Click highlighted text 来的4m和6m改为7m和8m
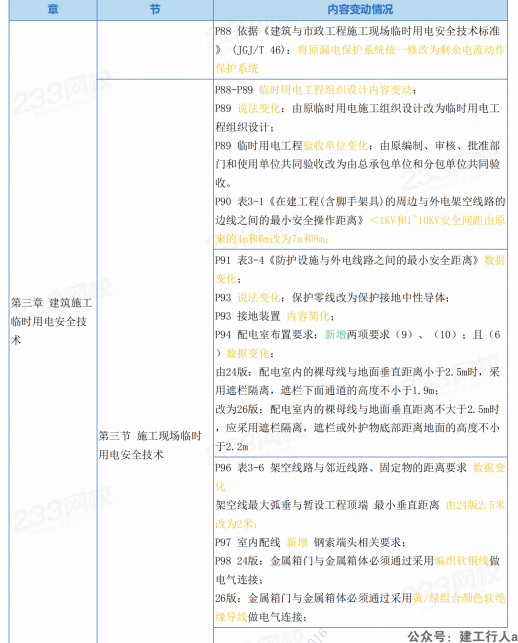 (x=271, y=239)
